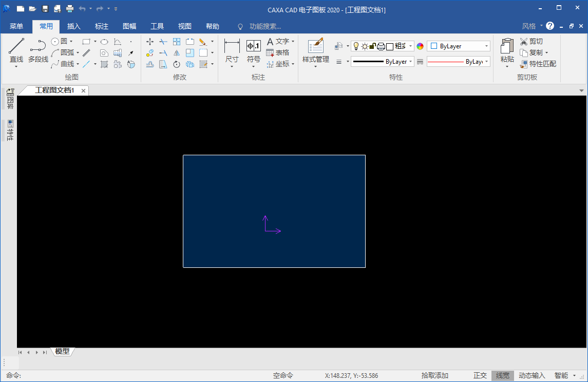588x382 pixels.
Task: Click the 功能搜索 search field
Action: pos(265,26)
